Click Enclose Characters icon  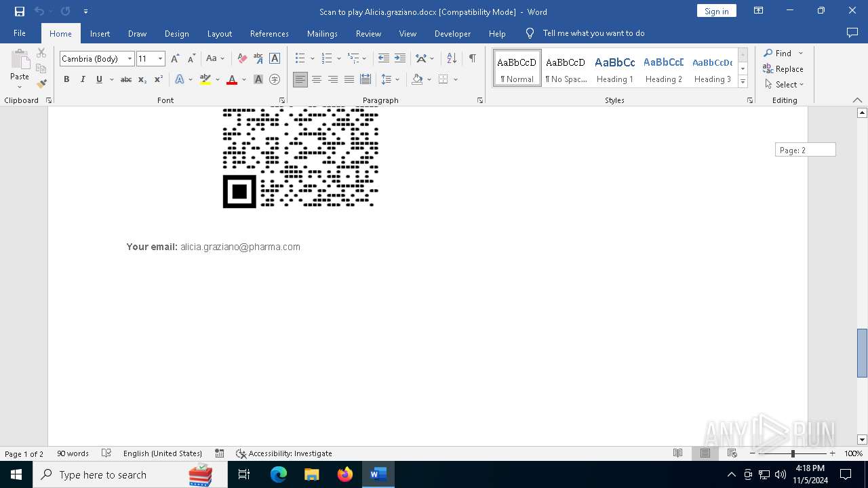pyautogui.click(x=275, y=79)
